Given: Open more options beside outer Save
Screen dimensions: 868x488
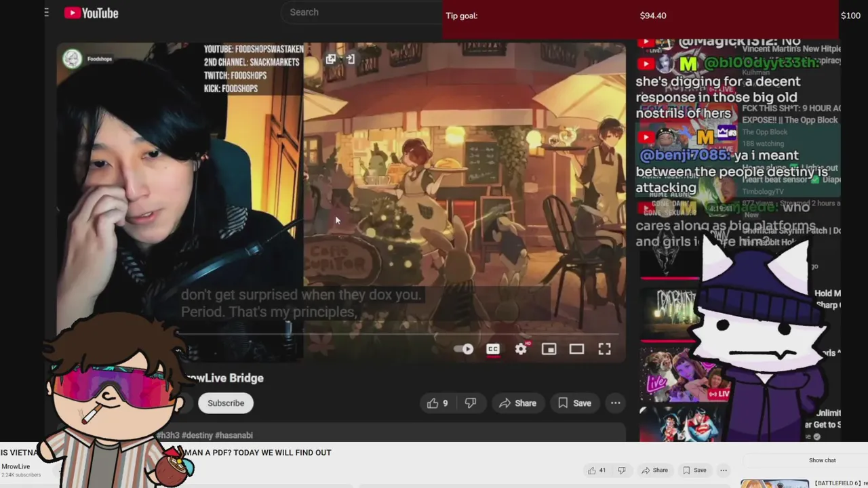Looking at the screenshot, I should [x=724, y=470].
